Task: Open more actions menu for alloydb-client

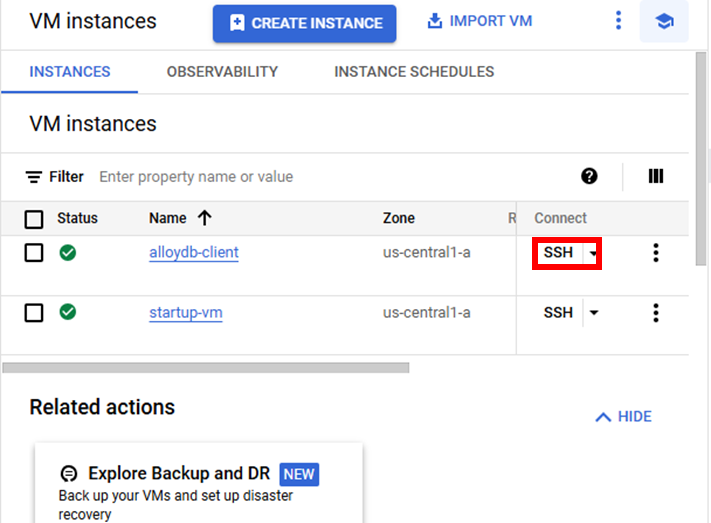Action: tap(656, 253)
